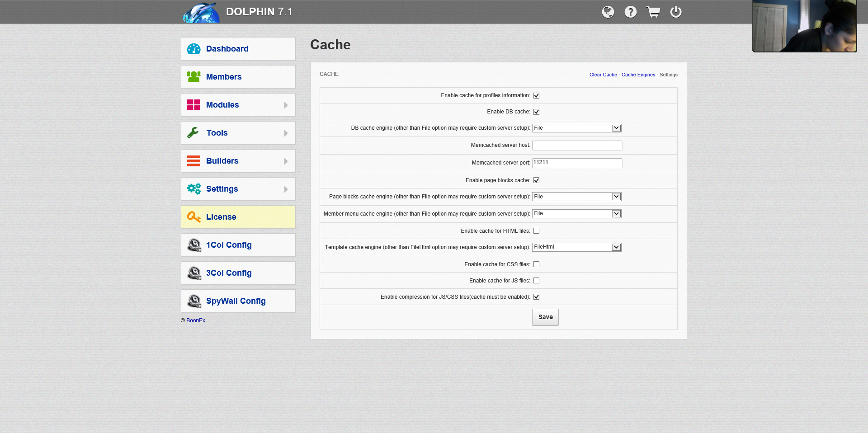Image resolution: width=868 pixels, height=433 pixels.
Task: Open the Cache Engines link
Action: (638, 75)
